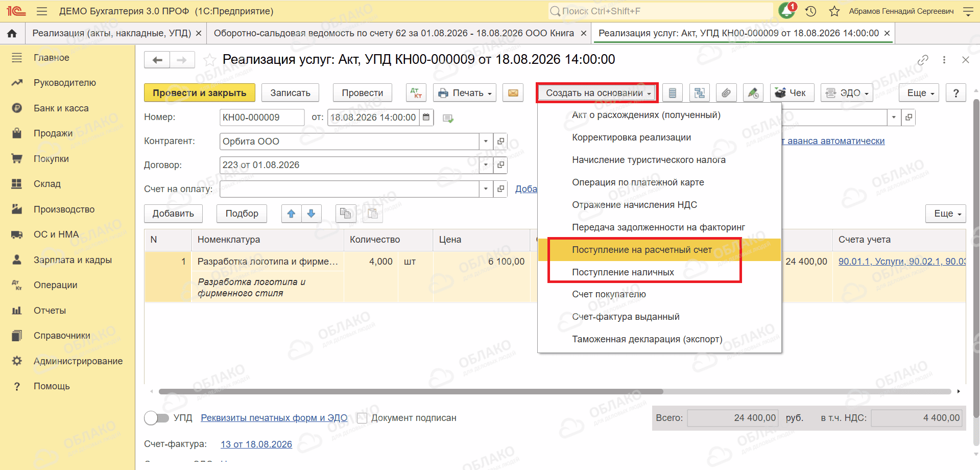Viewport: 980px width, 470px height.
Task: Open calendar picker next to document date
Action: 426,118
